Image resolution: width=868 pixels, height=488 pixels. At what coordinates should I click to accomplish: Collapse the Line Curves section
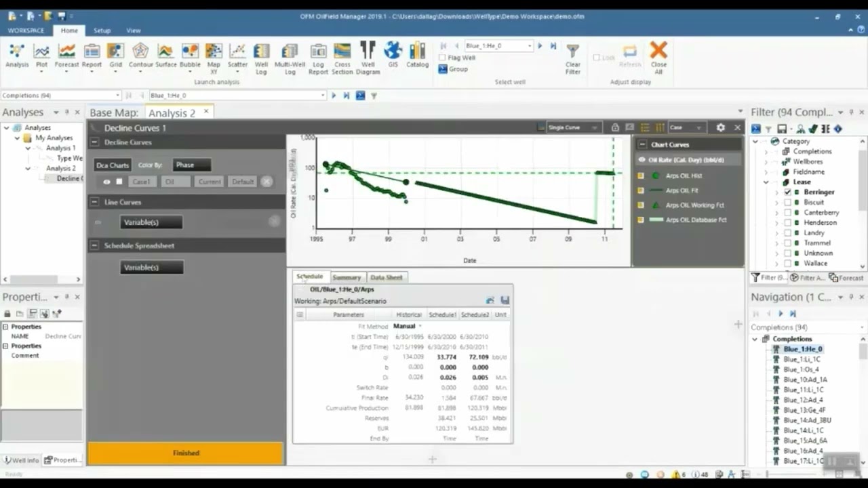coord(94,202)
